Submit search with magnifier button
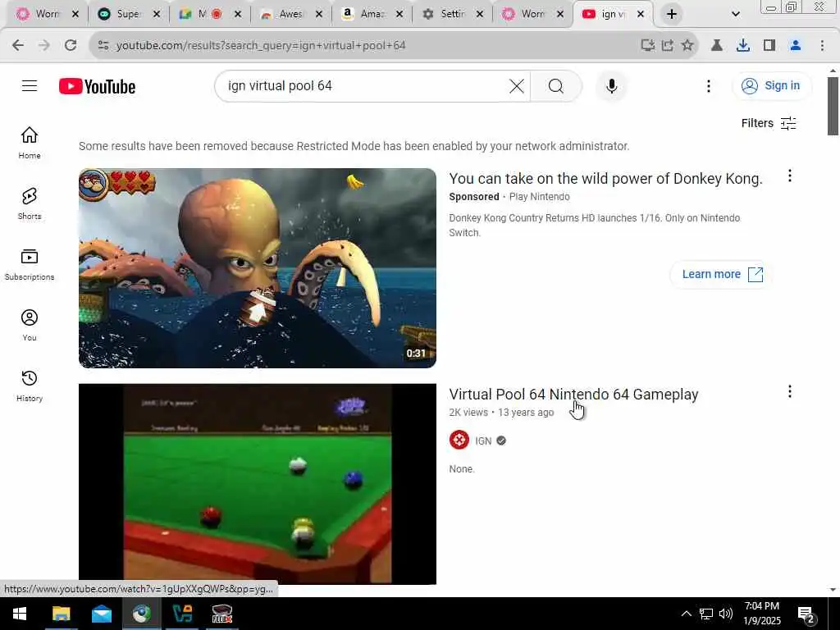This screenshot has height=630, width=840. click(556, 85)
